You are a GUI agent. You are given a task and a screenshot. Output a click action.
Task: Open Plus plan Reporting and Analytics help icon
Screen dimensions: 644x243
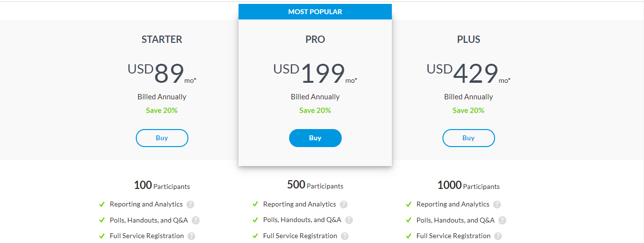(497, 205)
